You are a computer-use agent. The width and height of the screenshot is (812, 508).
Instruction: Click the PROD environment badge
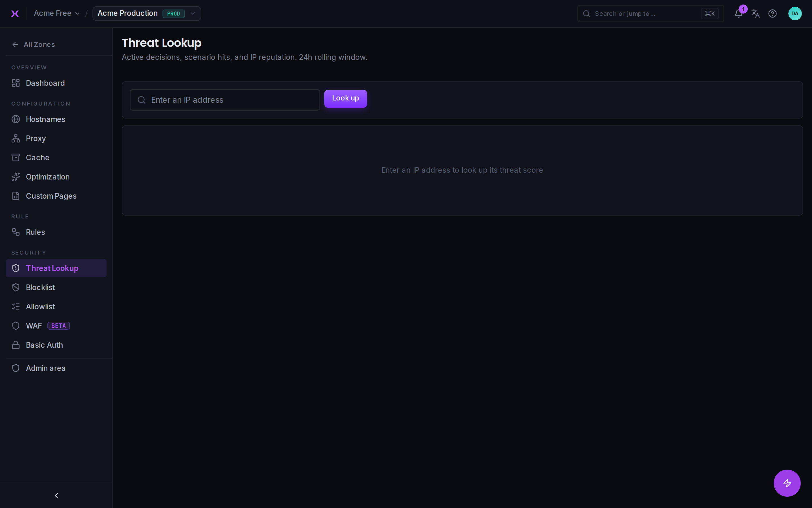(x=173, y=14)
